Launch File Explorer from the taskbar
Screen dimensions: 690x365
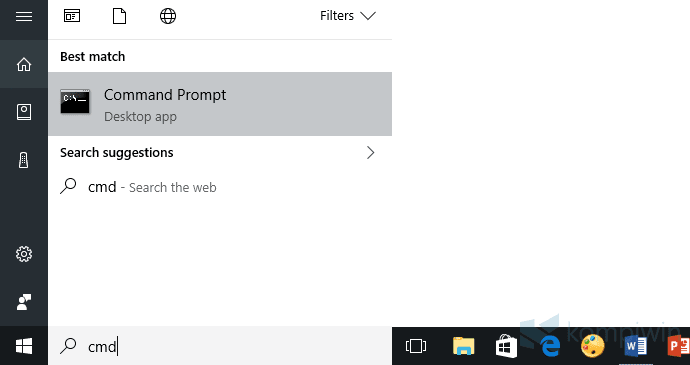coord(463,346)
